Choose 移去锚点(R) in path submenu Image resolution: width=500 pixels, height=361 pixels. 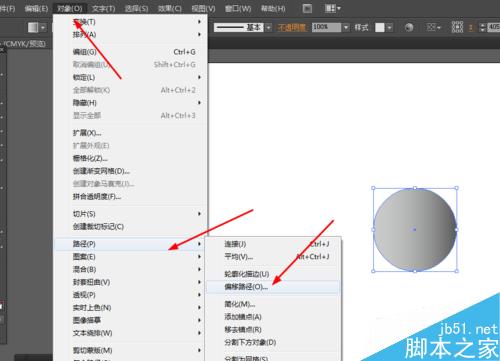click(x=273, y=330)
